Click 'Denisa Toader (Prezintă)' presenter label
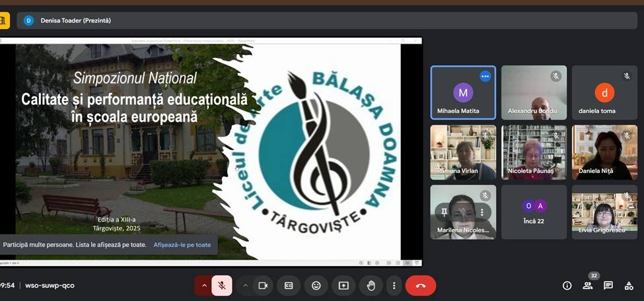 click(x=75, y=20)
